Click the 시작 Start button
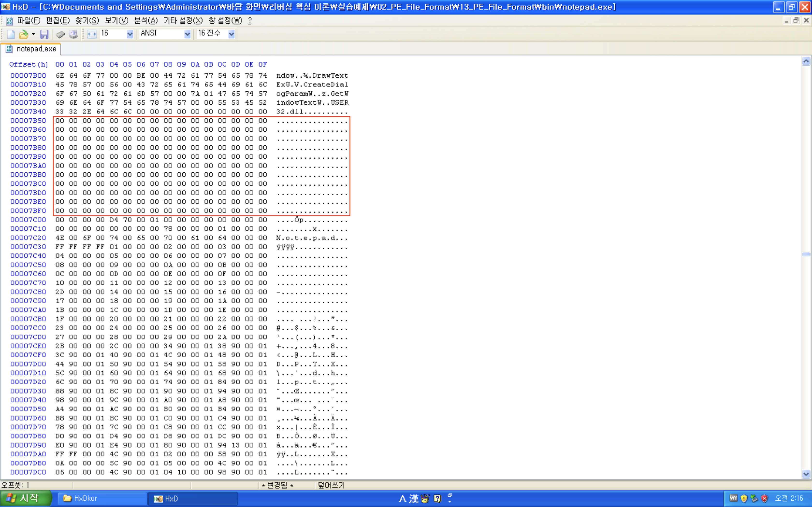This screenshot has height=507, width=812. tap(25, 498)
